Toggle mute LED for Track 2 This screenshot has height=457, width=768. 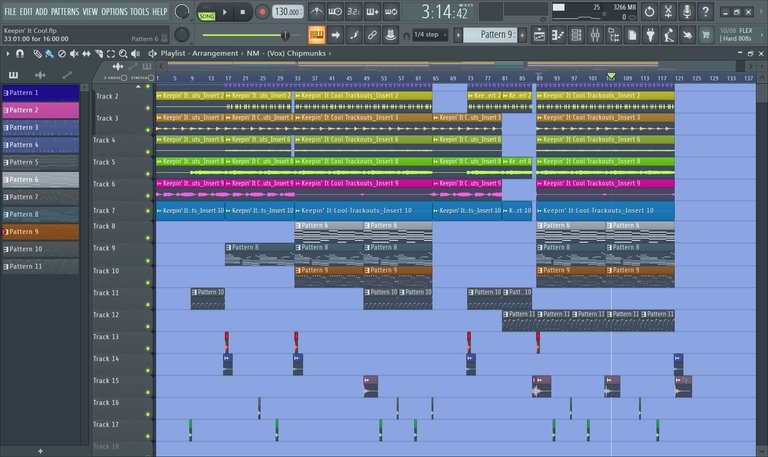tap(148, 108)
